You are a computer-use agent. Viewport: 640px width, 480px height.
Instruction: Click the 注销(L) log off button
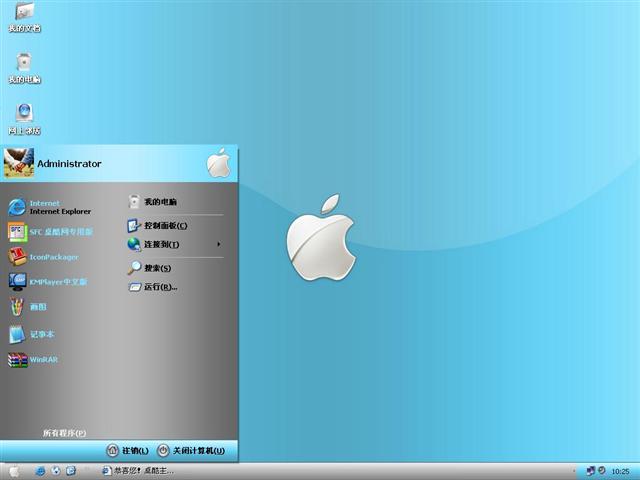pos(127,451)
